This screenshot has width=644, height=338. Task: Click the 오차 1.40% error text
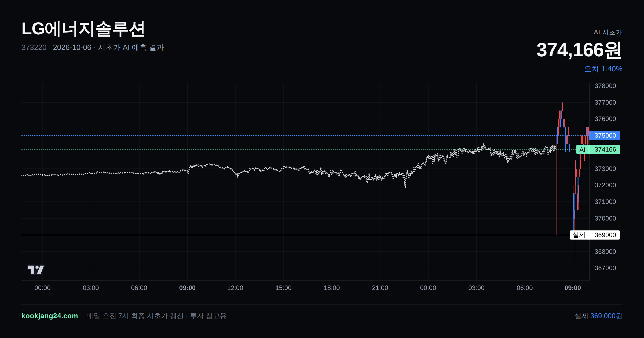(x=603, y=69)
